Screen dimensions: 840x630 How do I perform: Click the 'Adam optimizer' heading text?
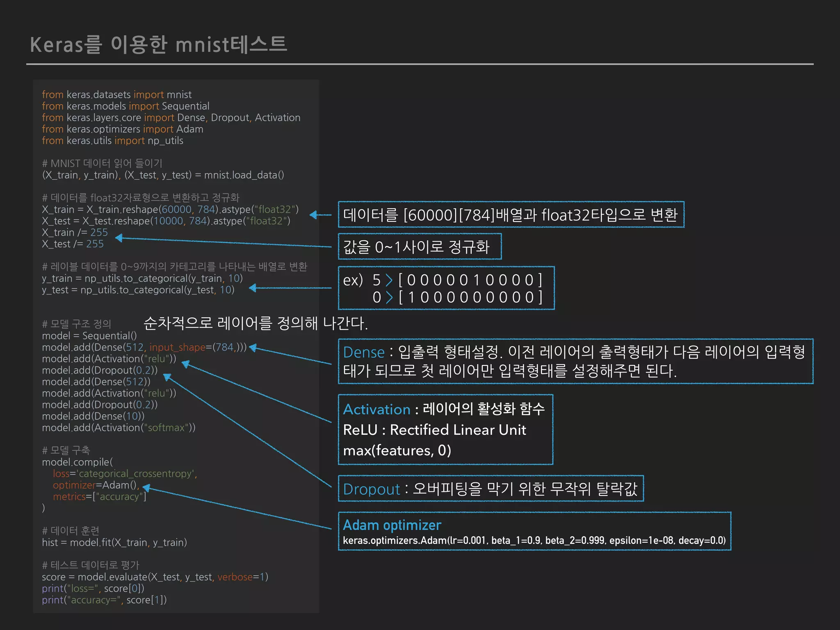392,525
